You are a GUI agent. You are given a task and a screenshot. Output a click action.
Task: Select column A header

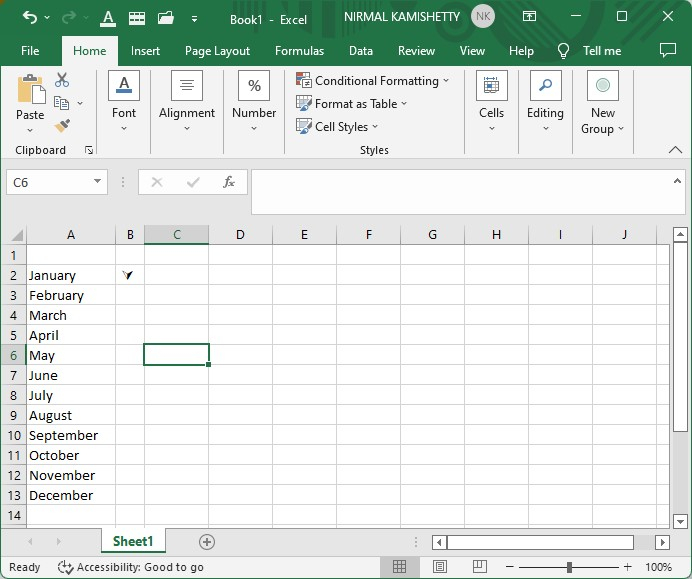point(71,235)
